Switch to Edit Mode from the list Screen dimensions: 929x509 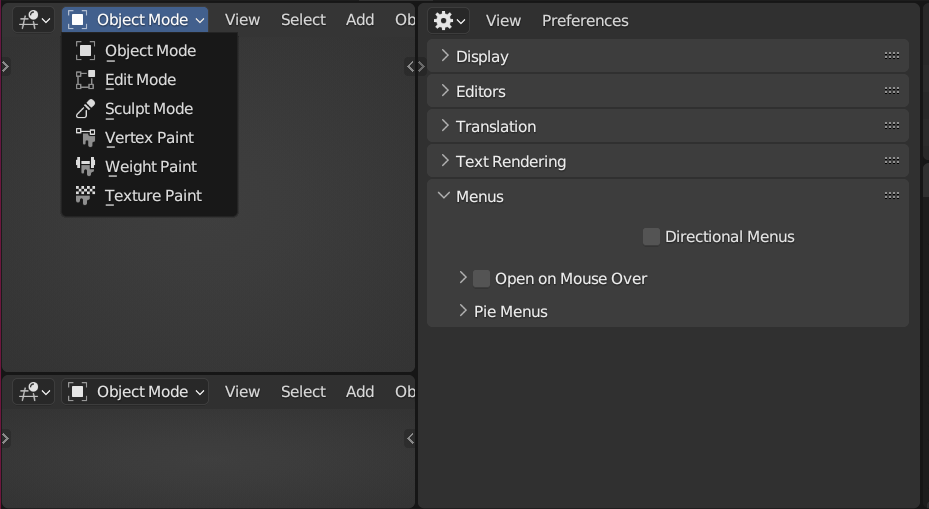coord(149,80)
